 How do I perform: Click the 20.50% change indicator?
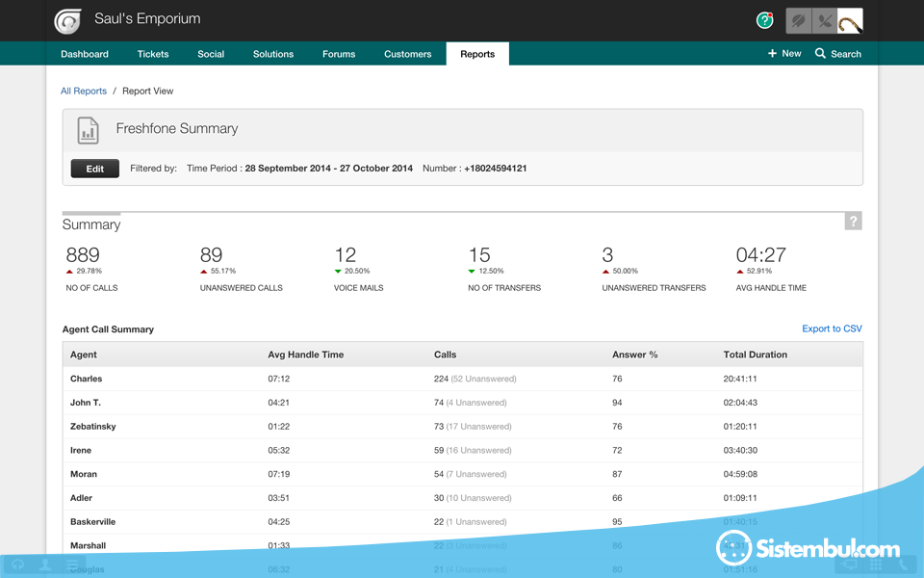point(352,272)
